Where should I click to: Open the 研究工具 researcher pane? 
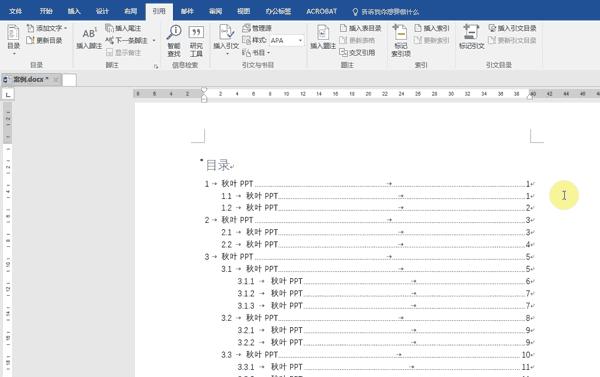[196, 41]
